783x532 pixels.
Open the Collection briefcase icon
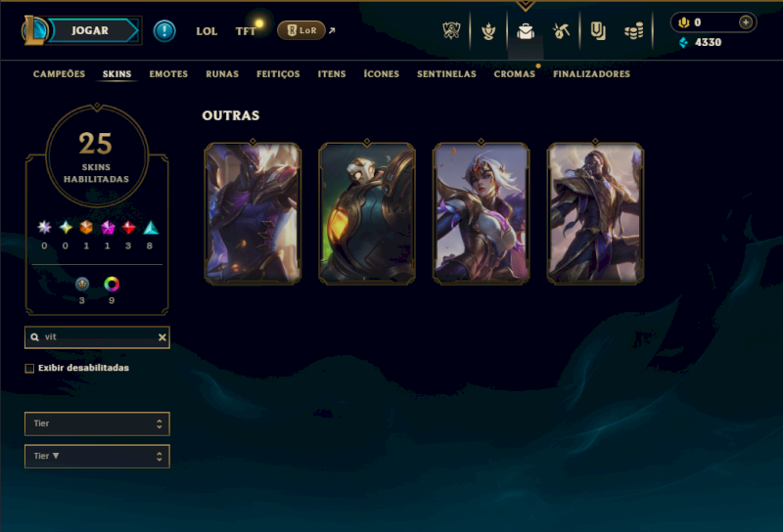click(526, 31)
